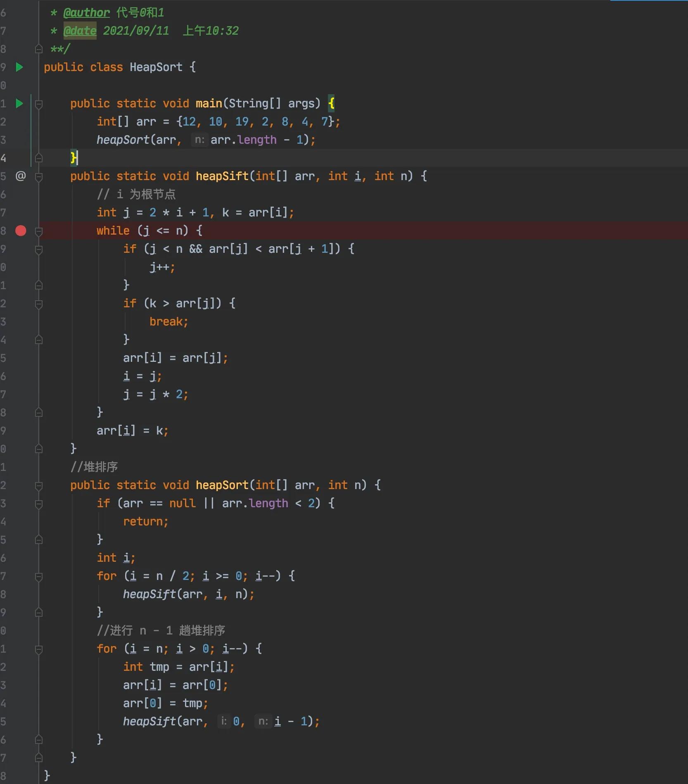Collapse the first for loop fold marker
The height and width of the screenshot is (784, 688).
[39, 577]
